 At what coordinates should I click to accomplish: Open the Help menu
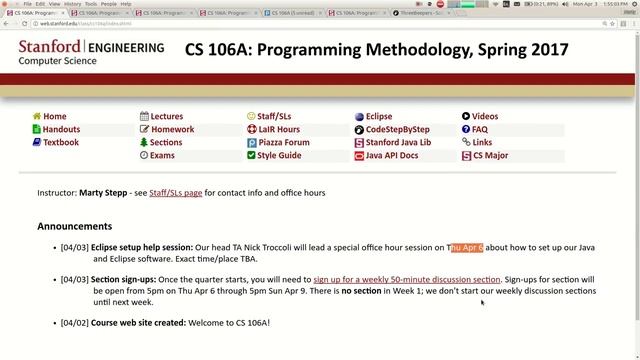[x=126, y=4]
